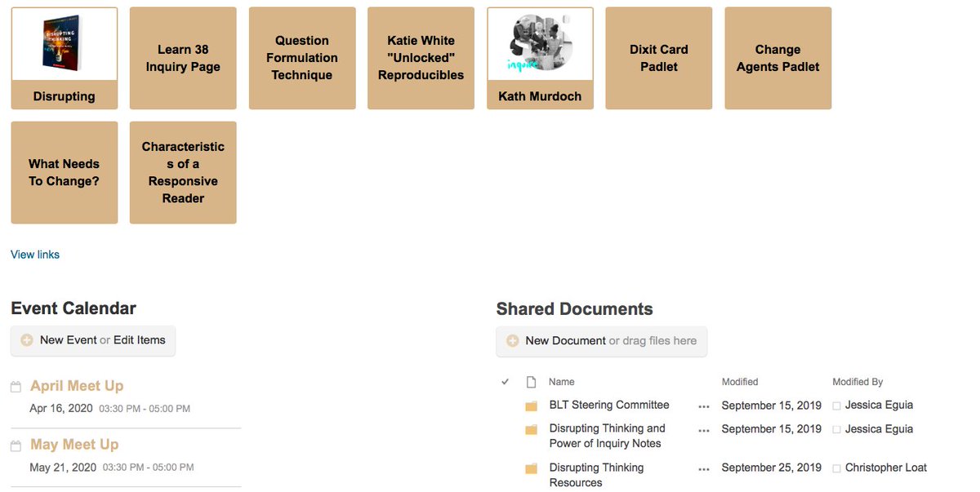The image size is (980, 492).
Task: Open BLT Steering Committee folder
Action: (x=609, y=405)
